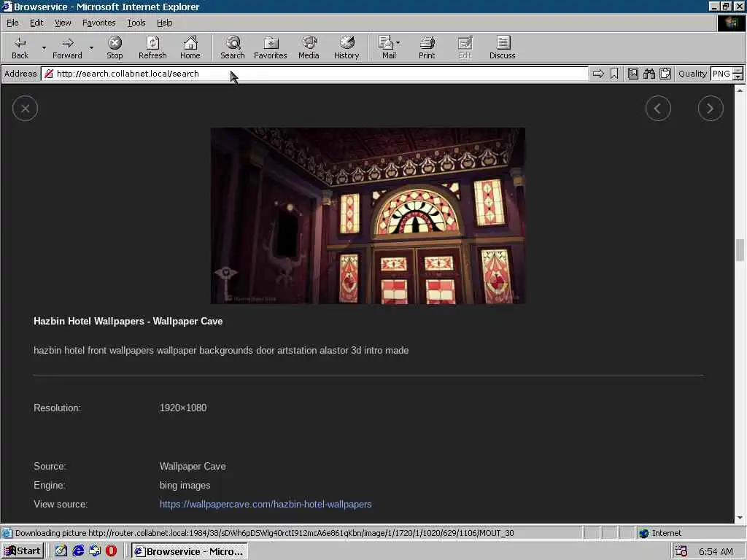Go to Home page
Image resolution: width=747 pixels, height=560 pixels.
tap(190, 47)
